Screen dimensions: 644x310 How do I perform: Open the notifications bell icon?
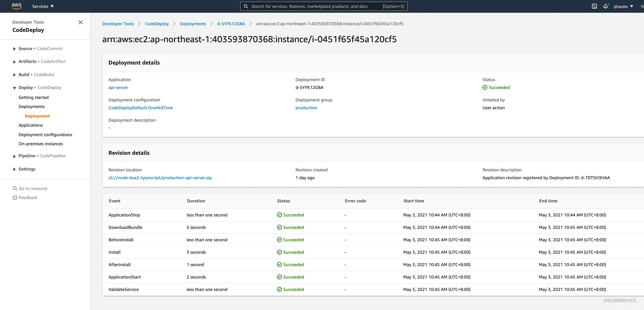(x=606, y=6)
